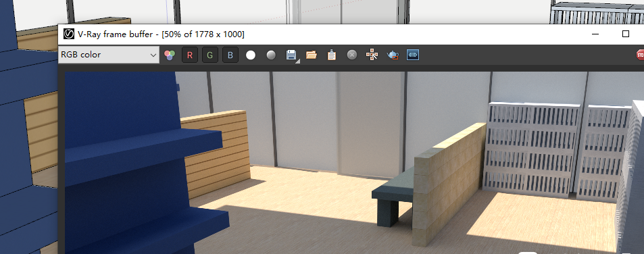Enable monochromatic mode gray sphere
The width and height of the screenshot is (644, 254).
coord(271,55)
